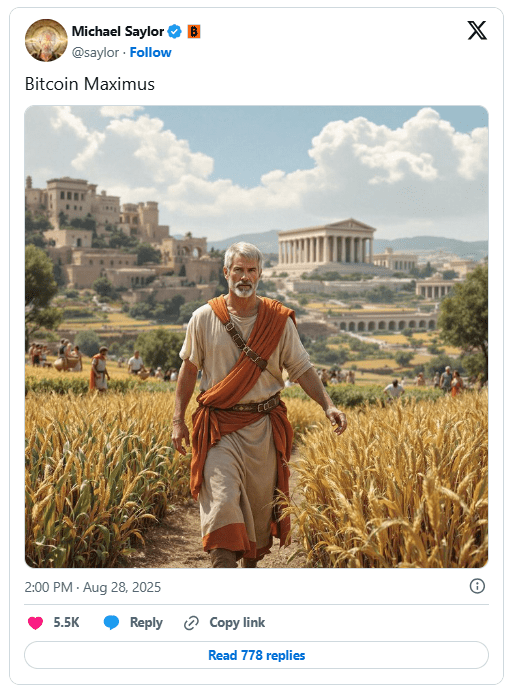Click the Bitcoin Maximus tweet text

coord(90,84)
